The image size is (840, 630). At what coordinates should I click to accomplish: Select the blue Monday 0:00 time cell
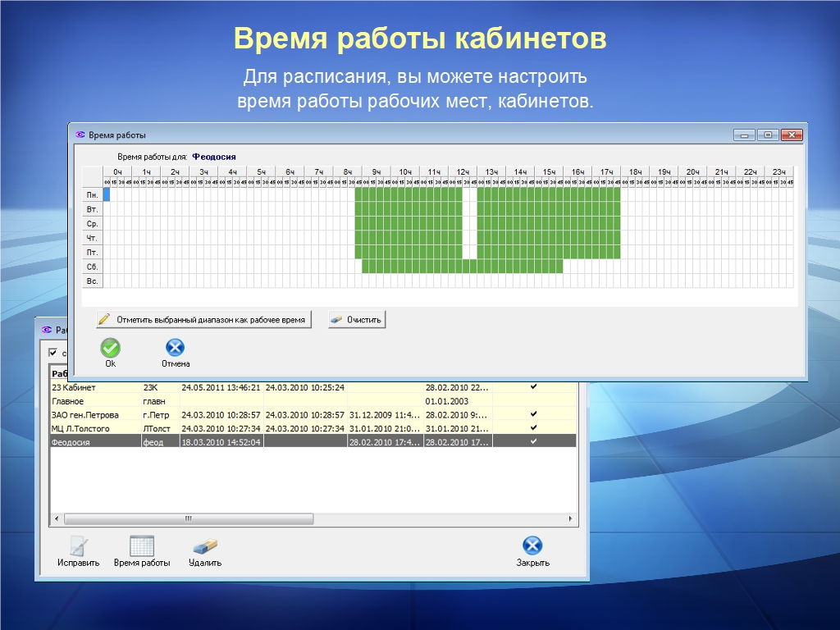tap(107, 194)
